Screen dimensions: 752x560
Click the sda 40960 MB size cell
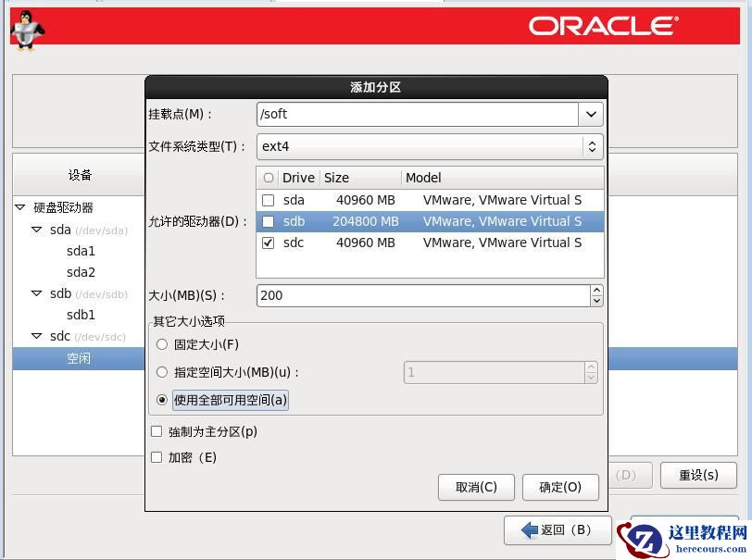coord(366,200)
